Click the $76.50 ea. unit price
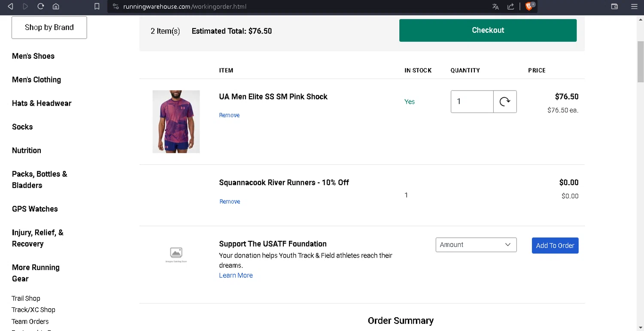644x331 pixels. point(563,110)
